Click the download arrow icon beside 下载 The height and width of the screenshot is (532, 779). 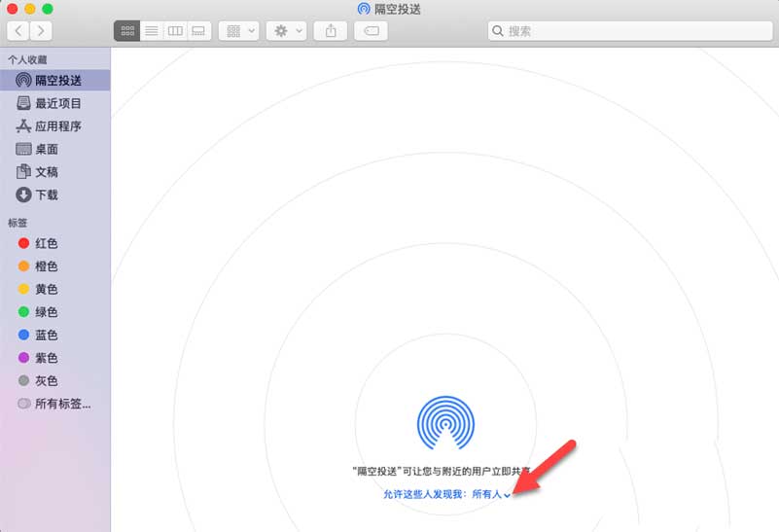23,195
